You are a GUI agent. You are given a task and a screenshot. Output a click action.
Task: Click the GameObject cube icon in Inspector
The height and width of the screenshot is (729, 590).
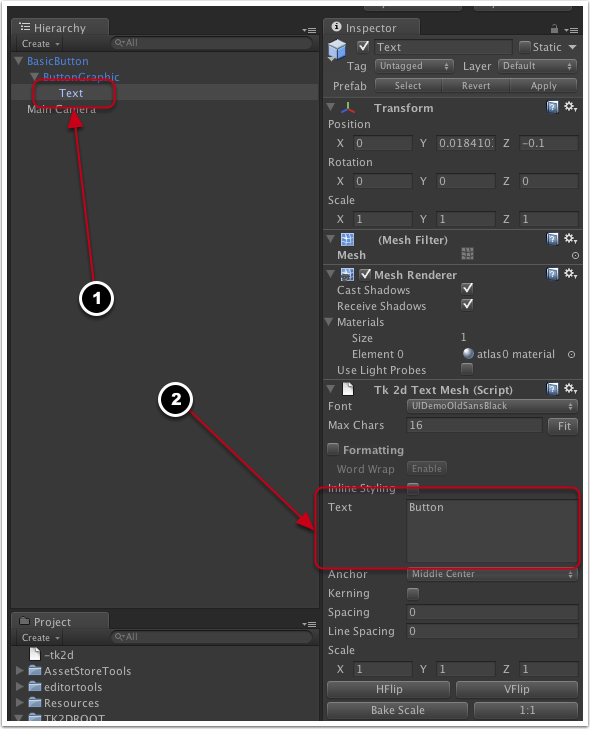(x=337, y=50)
